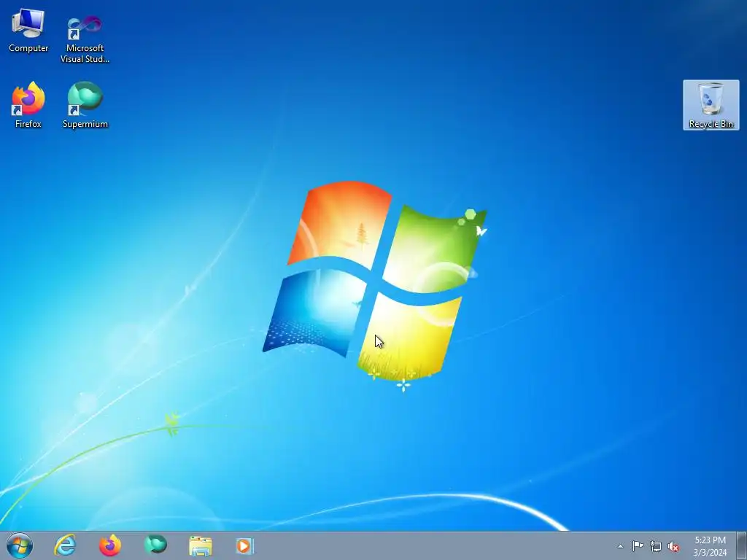Viewport: 747px width, 560px height.
Task: Select the Computer desktop icon
Action: click(28, 31)
